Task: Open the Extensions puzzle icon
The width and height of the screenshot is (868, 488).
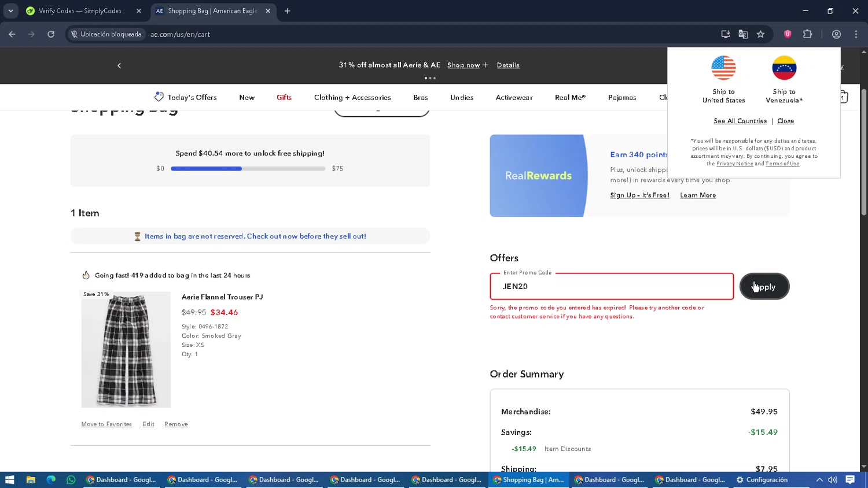Action: [808, 34]
